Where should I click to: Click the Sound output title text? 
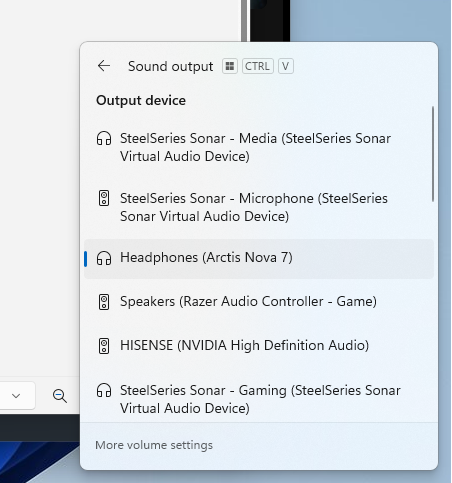(x=170, y=66)
